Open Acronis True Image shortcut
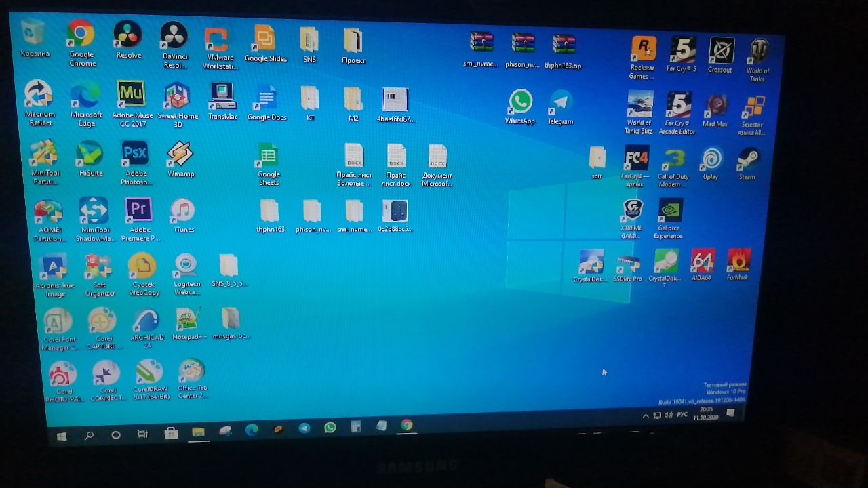 [55, 276]
